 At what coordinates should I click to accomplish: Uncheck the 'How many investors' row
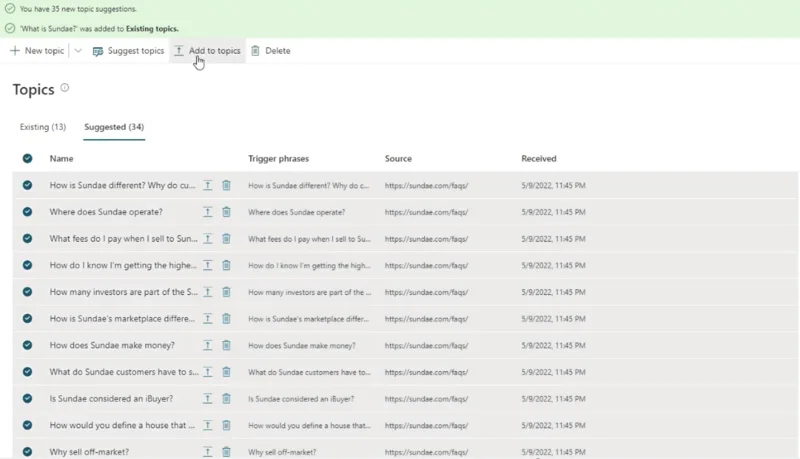pos(28,292)
